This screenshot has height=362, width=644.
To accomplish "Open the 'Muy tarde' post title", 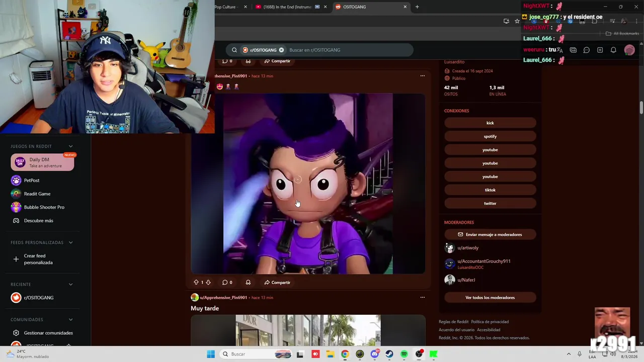I will 205,308.
